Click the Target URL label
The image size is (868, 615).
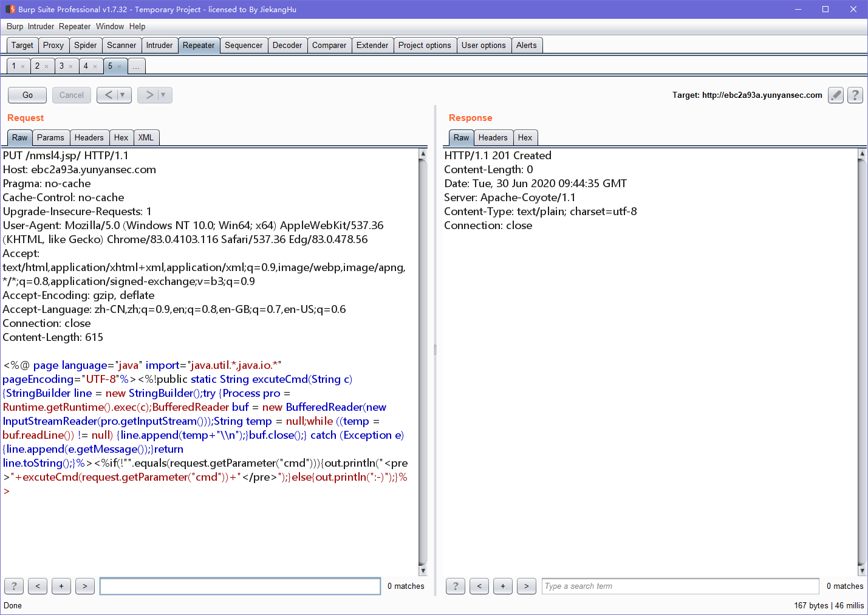click(x=747, y=95)
